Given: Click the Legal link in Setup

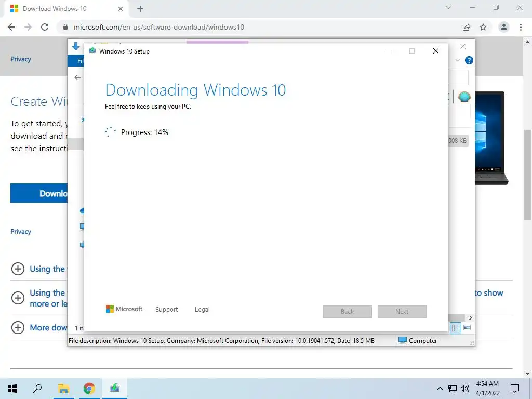Looking at the screenshot, I should [202, 310].
